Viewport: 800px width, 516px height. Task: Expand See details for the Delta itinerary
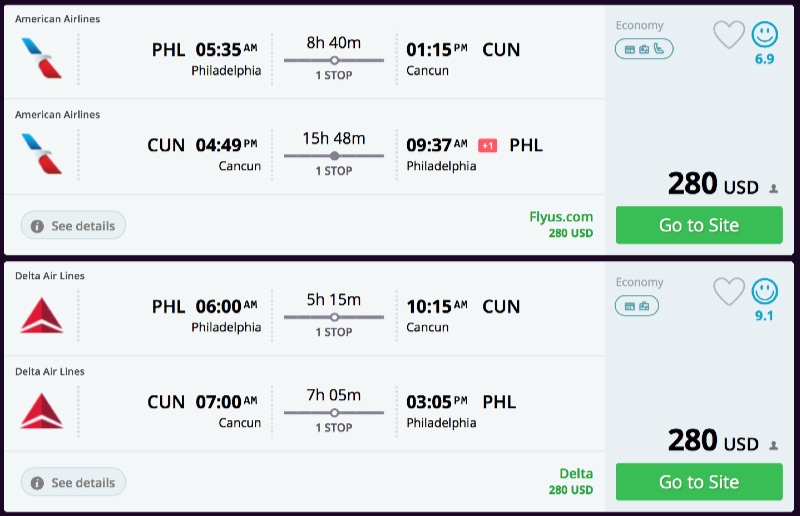click(74, 483)
